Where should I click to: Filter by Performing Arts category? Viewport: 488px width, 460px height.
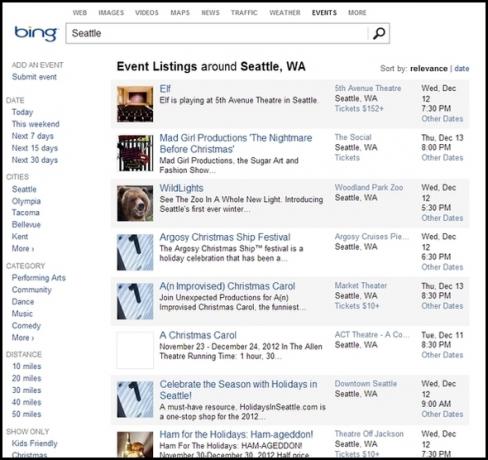(39, 278)
